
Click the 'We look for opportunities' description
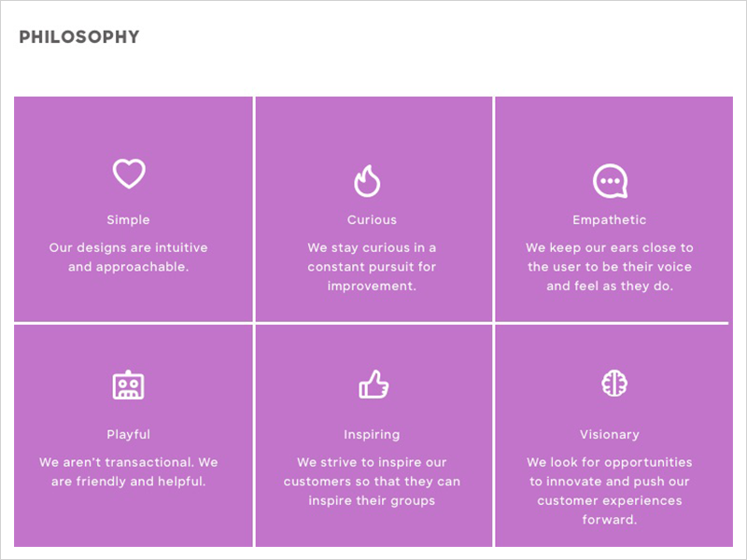coord(610,491)
